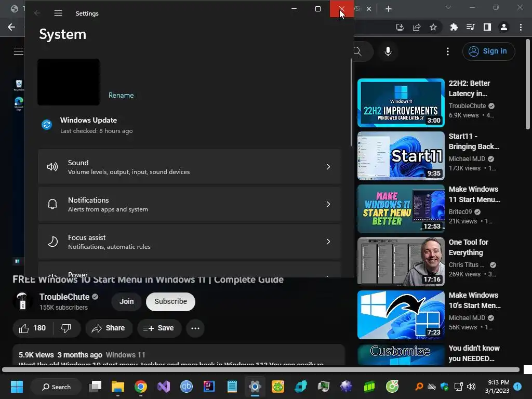
Task: Expand Focus assist via its chevron
Action: tap(328, 242)
